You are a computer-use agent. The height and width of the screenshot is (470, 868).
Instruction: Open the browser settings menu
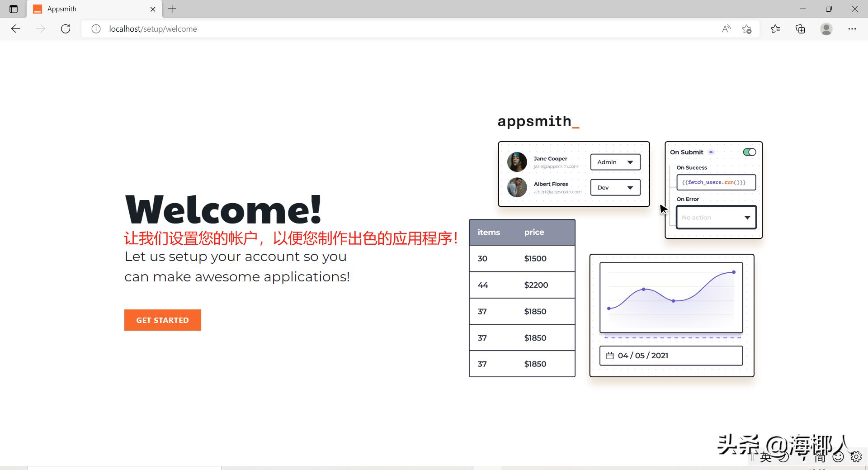[x=852, y=28]
